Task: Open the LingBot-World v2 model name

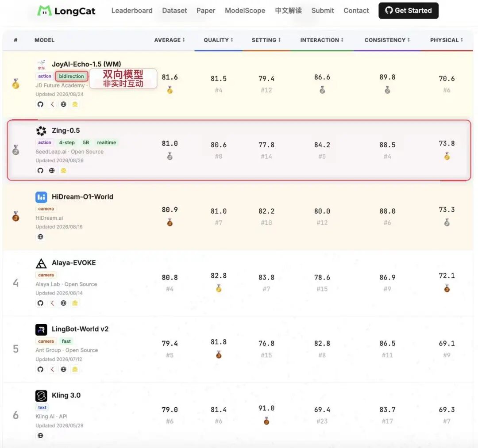Action: click(x=80, y=329)
